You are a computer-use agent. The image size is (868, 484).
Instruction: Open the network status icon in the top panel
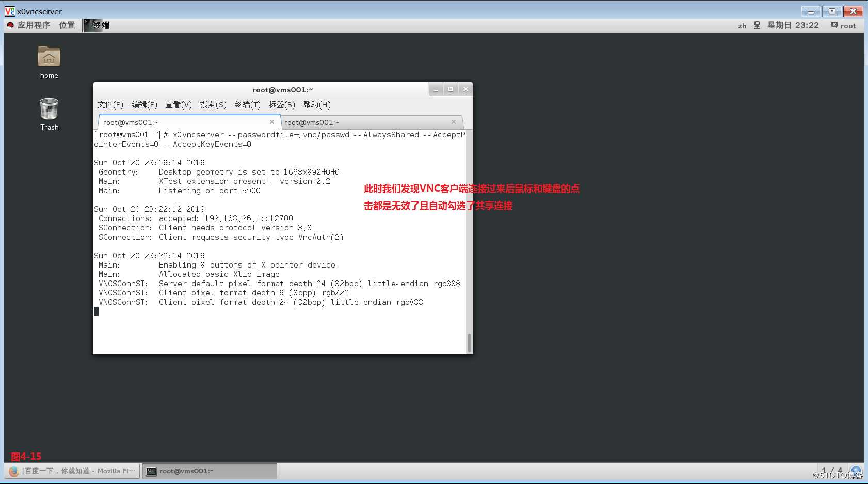coord(757,25)
